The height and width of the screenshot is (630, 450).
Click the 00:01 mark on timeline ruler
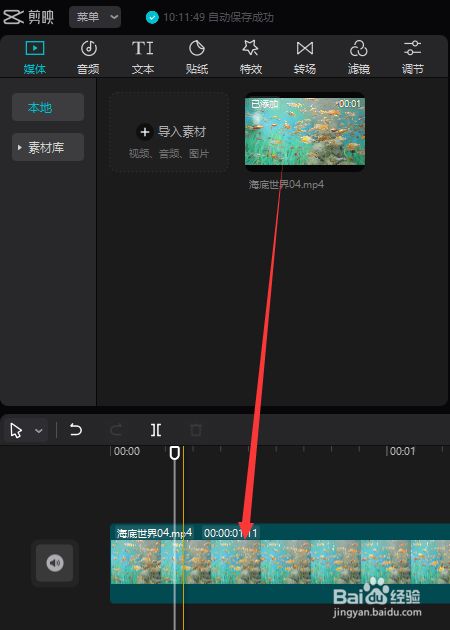(402, 451)
